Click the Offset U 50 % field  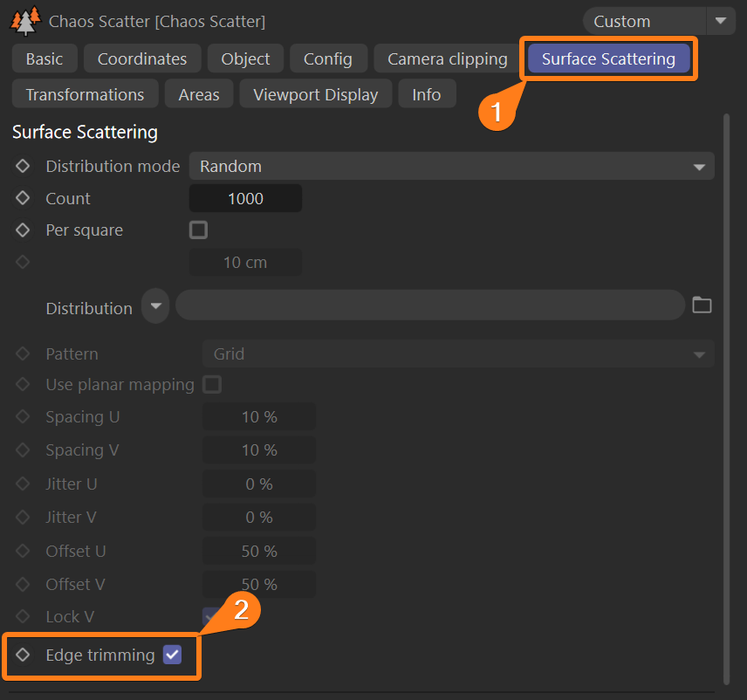(x=259, y=551)
